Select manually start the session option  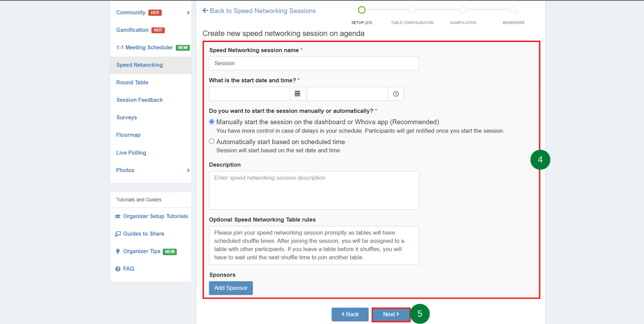[212, 122]
